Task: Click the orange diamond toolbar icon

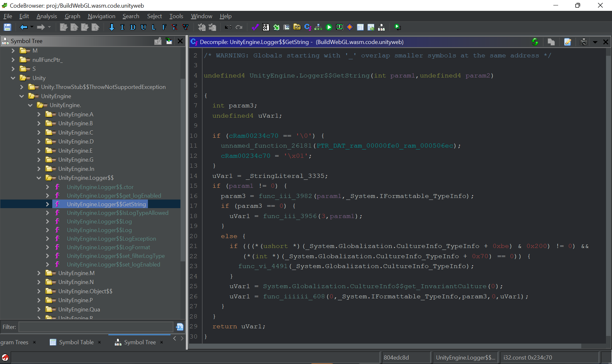Action: 350,27
